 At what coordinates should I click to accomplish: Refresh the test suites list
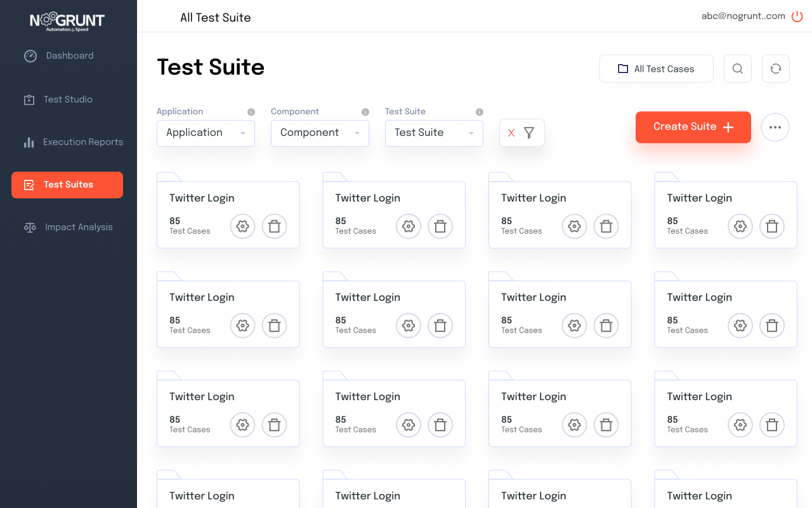point(775,68)
